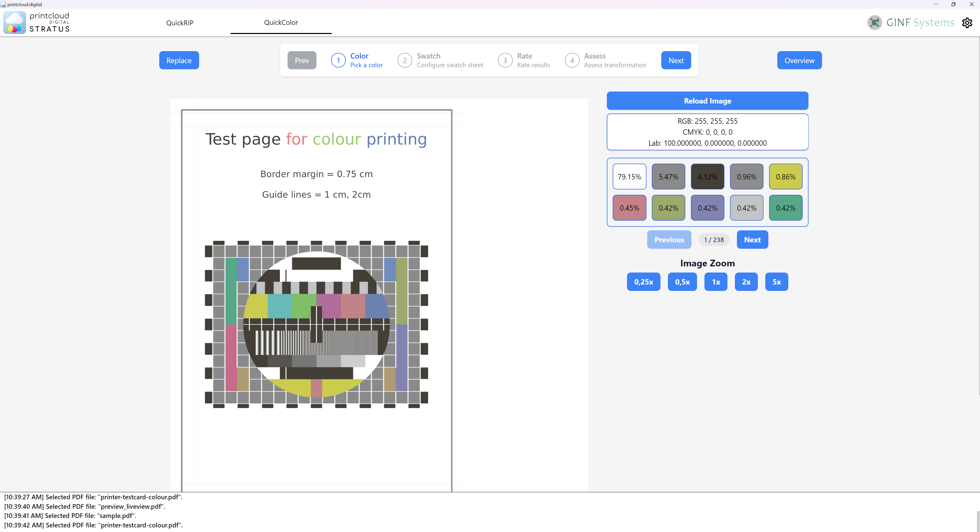Click the Next step button
The image size is (980, 532).
tap(676, 60)
